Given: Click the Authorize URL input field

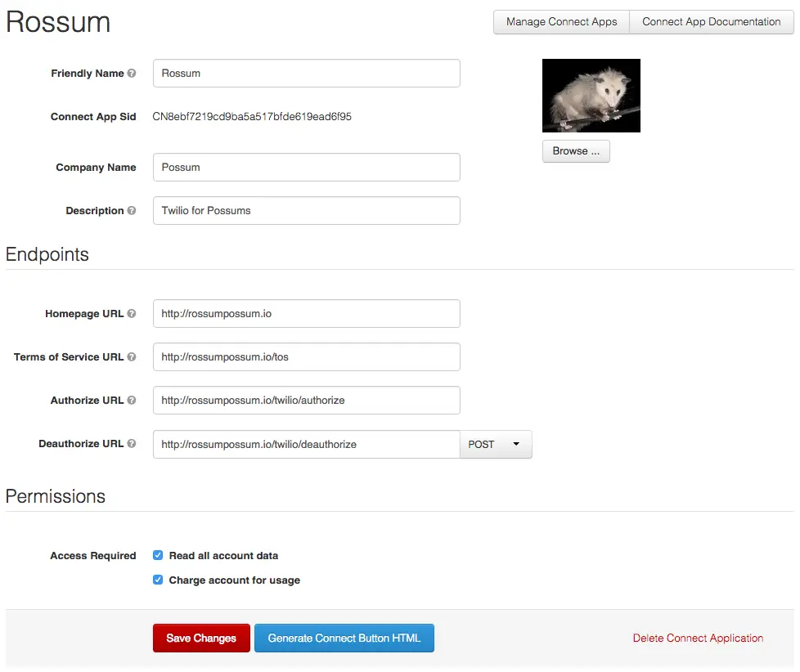Looking at the screenshot, I should tap(307, 401).
